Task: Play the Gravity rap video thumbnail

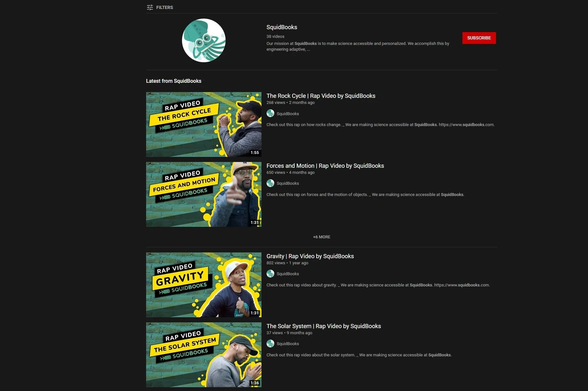Action: point(204,285)
